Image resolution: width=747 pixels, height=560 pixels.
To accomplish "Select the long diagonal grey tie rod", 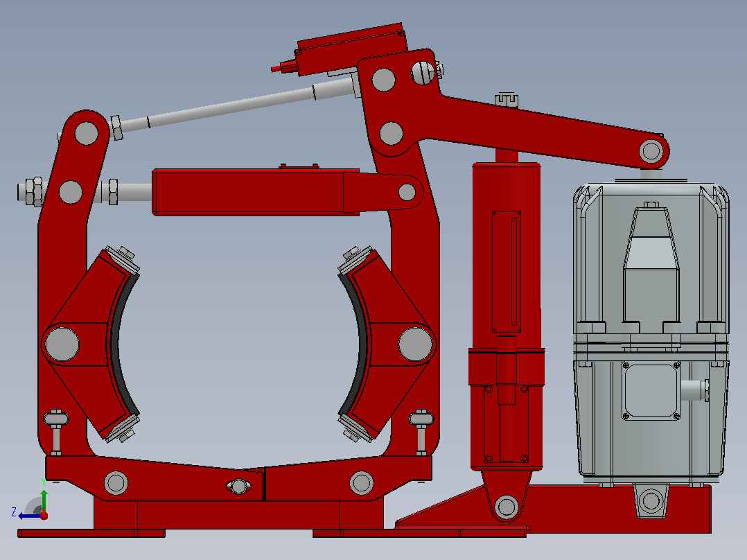I will [x=236, y=107].
